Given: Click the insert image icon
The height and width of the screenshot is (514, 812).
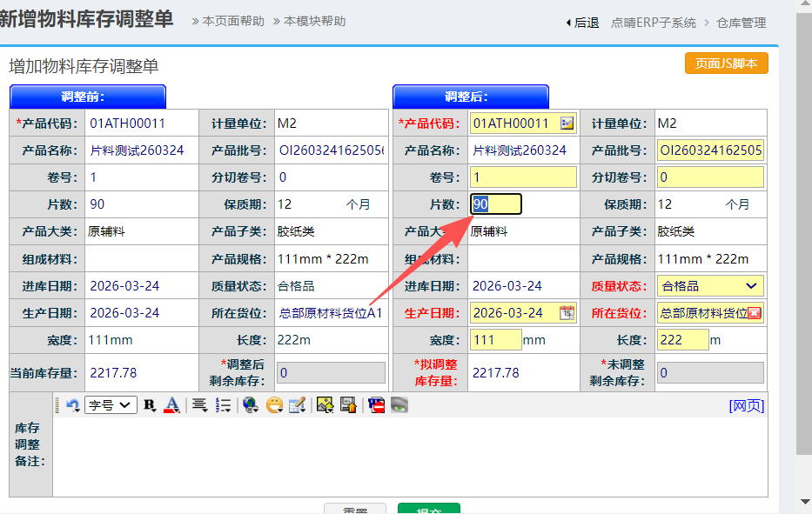Looking at the screenshot, I should (325, 404).
